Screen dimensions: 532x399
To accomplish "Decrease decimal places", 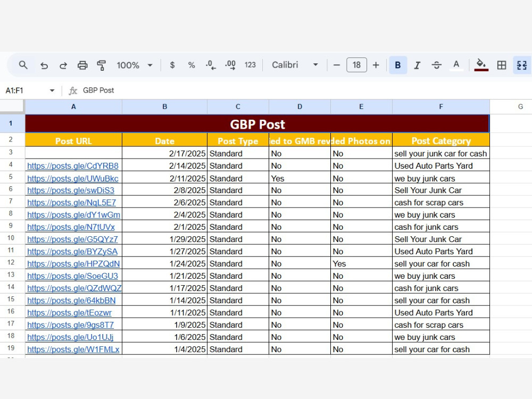I will (211, 65).
